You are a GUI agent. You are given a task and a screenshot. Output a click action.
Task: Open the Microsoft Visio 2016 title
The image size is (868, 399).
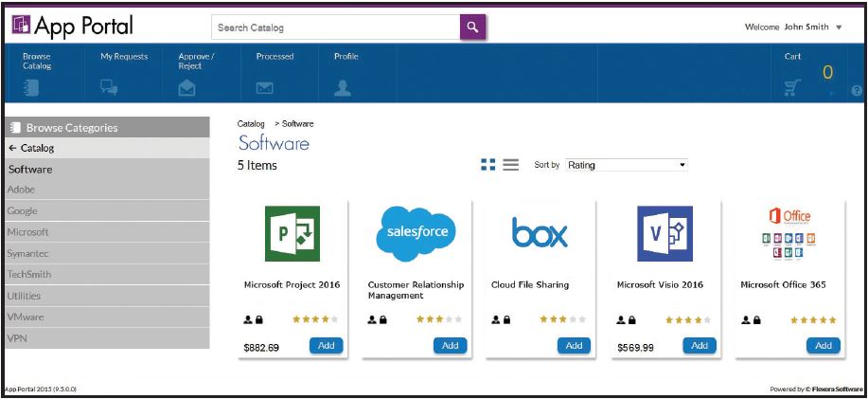pos(660,285)
